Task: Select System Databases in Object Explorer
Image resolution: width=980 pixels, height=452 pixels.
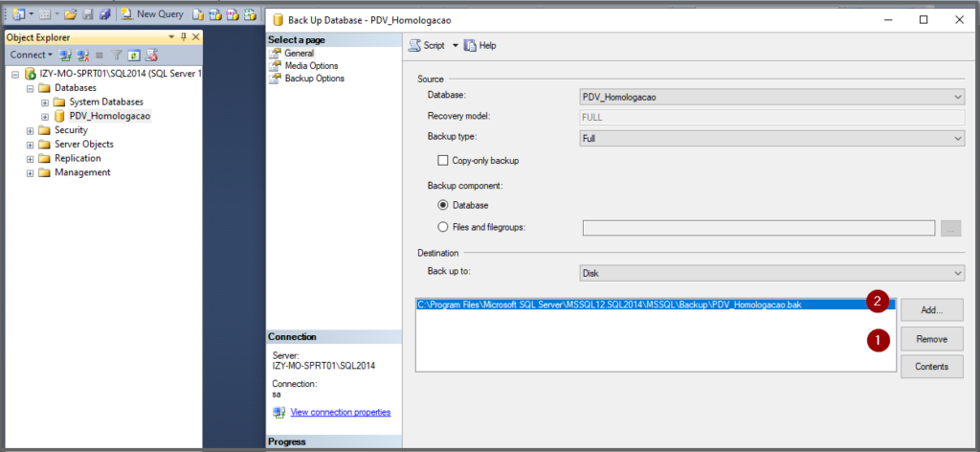Action: click(x=106, y=102)
